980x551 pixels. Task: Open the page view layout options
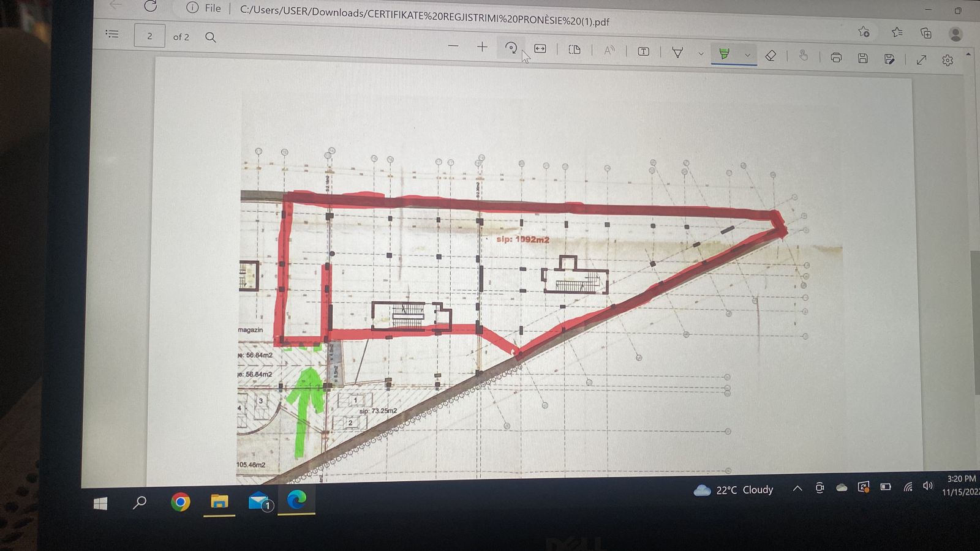point(575,50)
